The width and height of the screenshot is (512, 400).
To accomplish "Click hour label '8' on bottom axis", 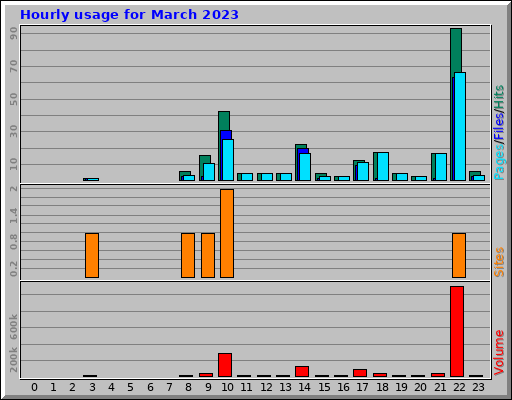I will [x=188, y=387].
